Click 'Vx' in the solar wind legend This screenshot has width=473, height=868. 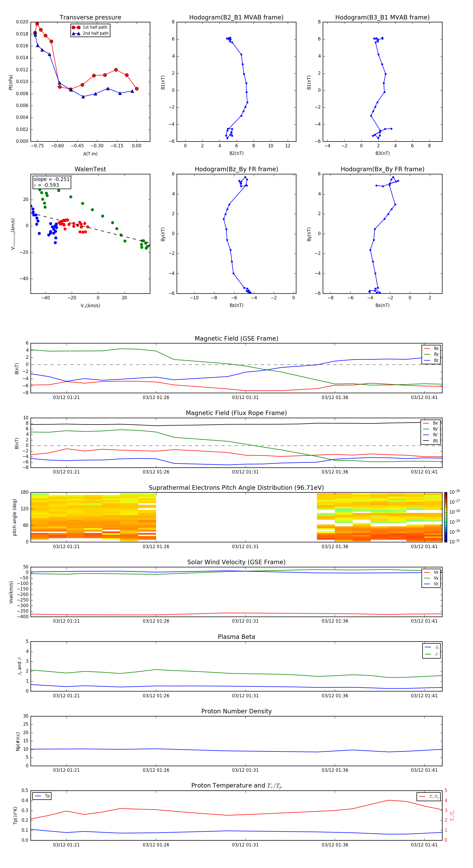click(431, 572)
